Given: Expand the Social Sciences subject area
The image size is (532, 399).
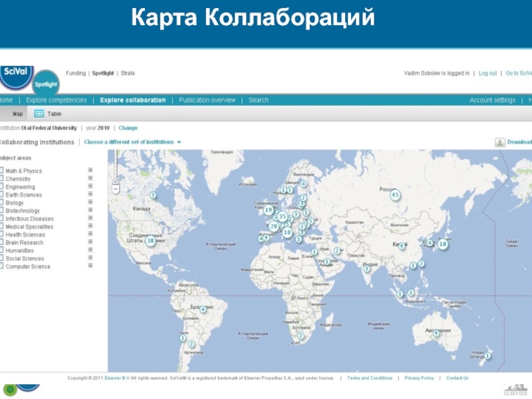Looking at the screenshot, I should (x=90, y=258).
